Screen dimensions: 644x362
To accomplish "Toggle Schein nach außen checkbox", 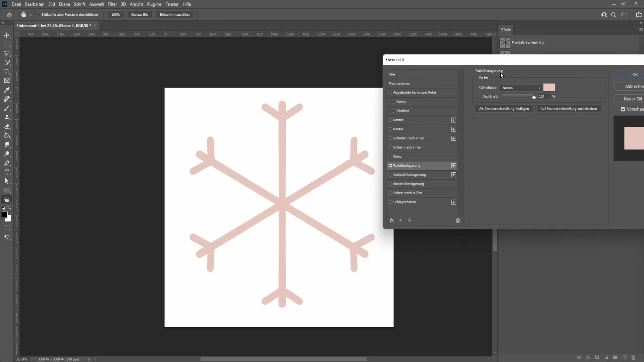I will point(390,192).
